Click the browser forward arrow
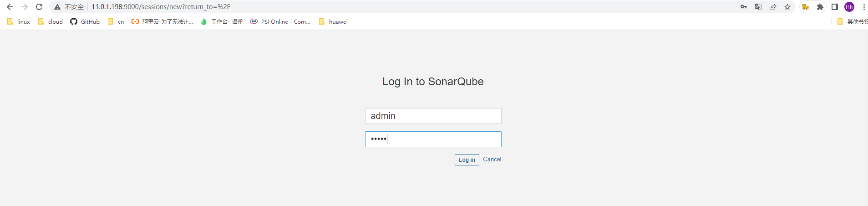 point(25,7)
